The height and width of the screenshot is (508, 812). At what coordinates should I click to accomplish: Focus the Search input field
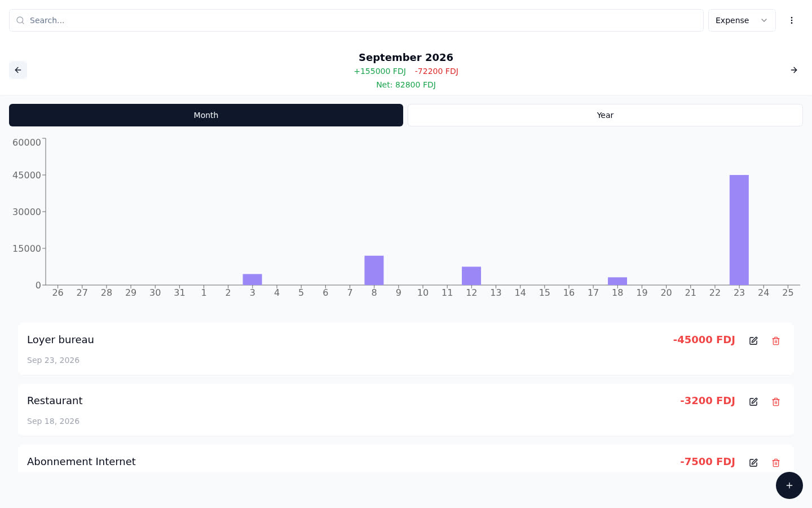click(356, 20)
